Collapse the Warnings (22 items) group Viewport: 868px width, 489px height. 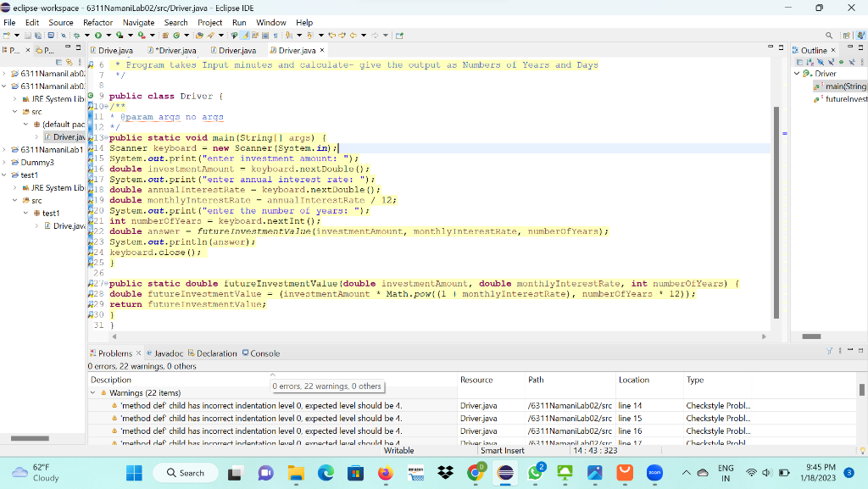(x=92, y=392)
